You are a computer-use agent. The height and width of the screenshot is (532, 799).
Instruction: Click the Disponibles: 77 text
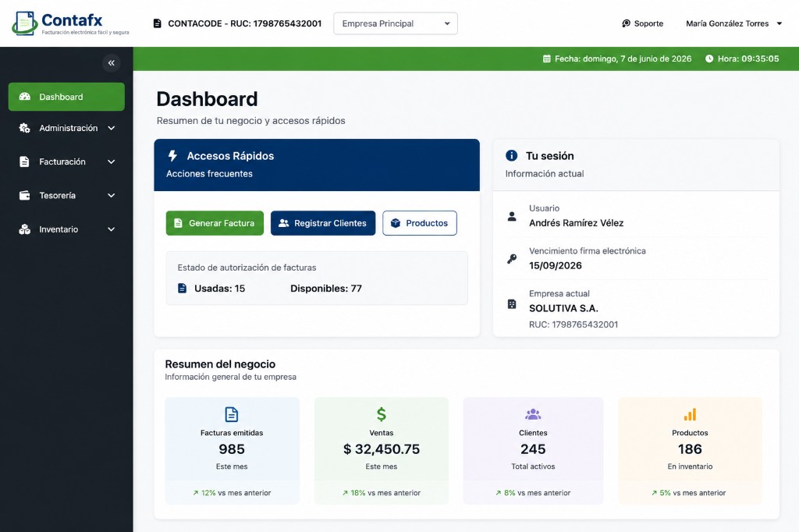[x=326, y=289]
